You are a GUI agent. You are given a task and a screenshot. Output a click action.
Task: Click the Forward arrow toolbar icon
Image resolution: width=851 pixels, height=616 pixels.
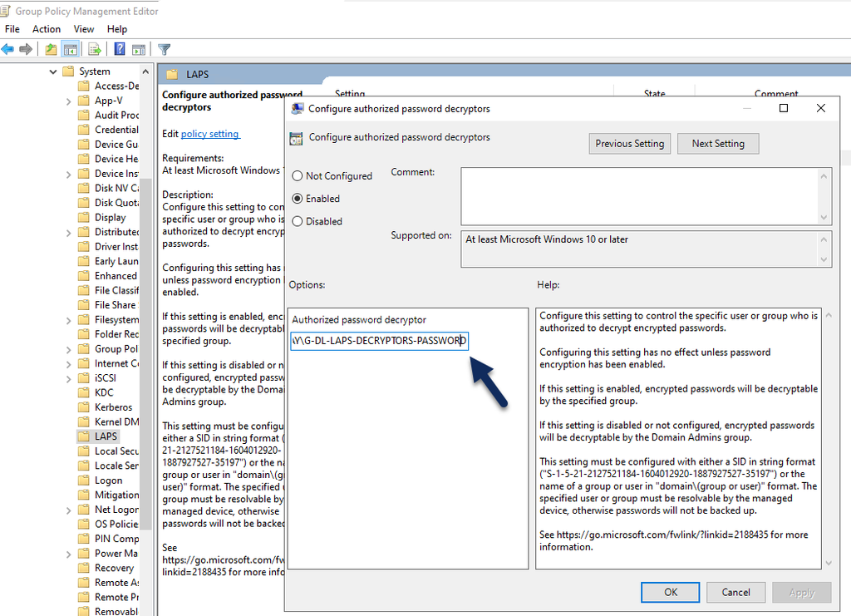tap(26, 49)
